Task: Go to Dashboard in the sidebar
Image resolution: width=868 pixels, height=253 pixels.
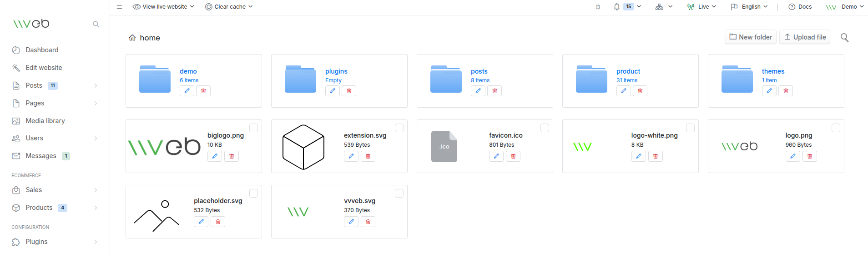Action: tap(42, 50)
